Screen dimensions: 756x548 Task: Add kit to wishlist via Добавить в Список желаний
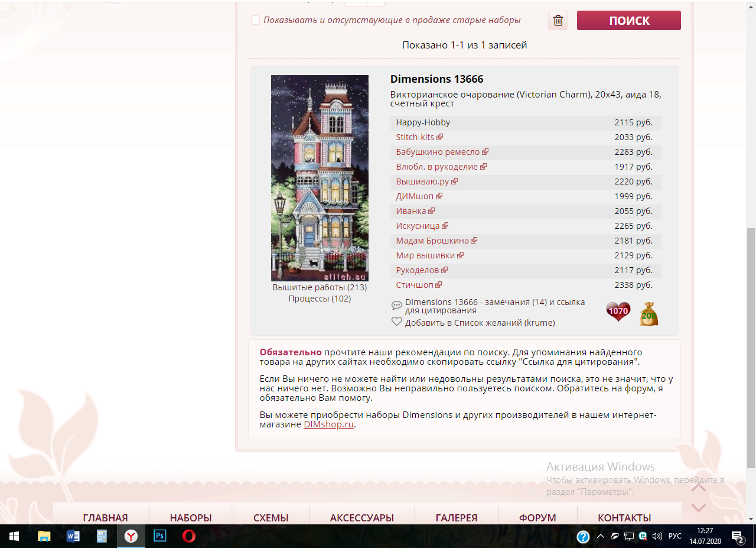[480, 323]
